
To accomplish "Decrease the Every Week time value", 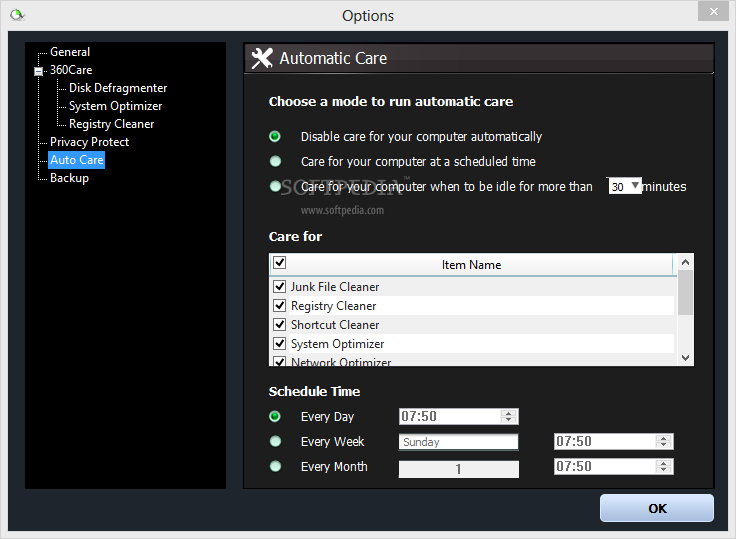I will 664,445.
